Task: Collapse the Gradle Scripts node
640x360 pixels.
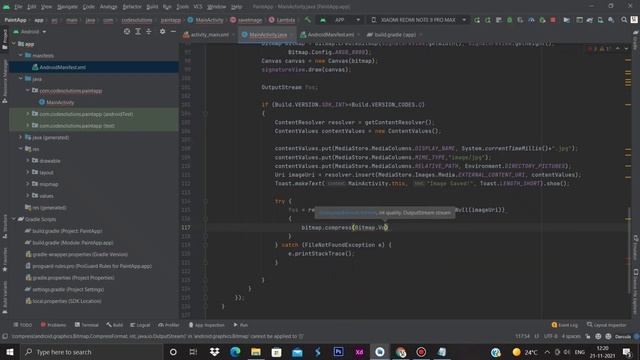Action: pos(14,219)
